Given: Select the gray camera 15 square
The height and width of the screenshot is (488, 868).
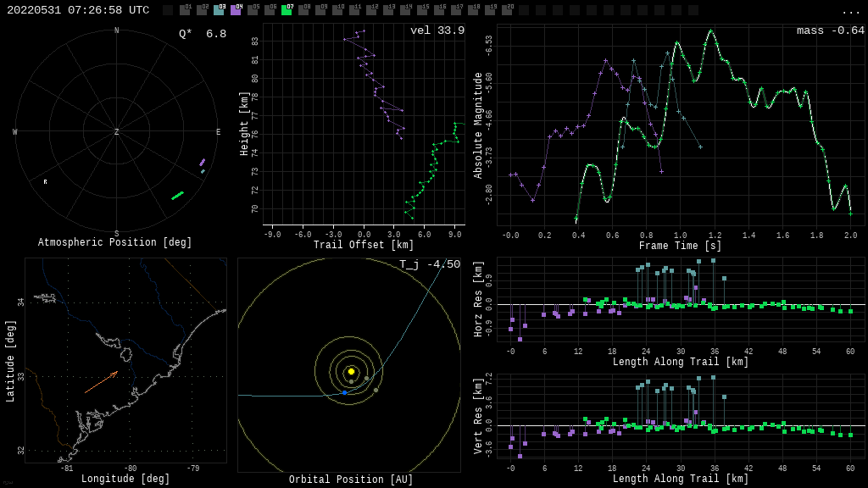Looking at the screenshot, I should click(x=422, y=10).
